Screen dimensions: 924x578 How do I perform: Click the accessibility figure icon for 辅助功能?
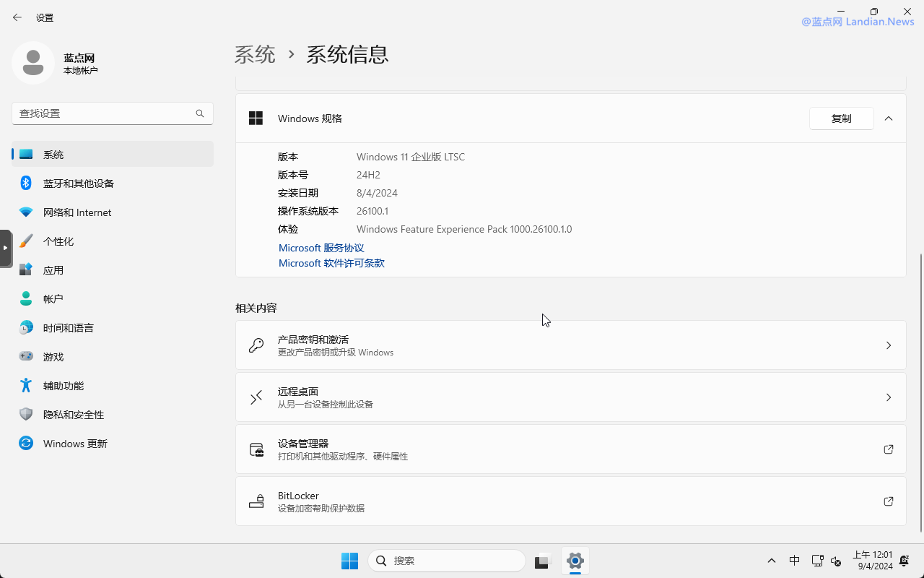[x=26, y=386]
